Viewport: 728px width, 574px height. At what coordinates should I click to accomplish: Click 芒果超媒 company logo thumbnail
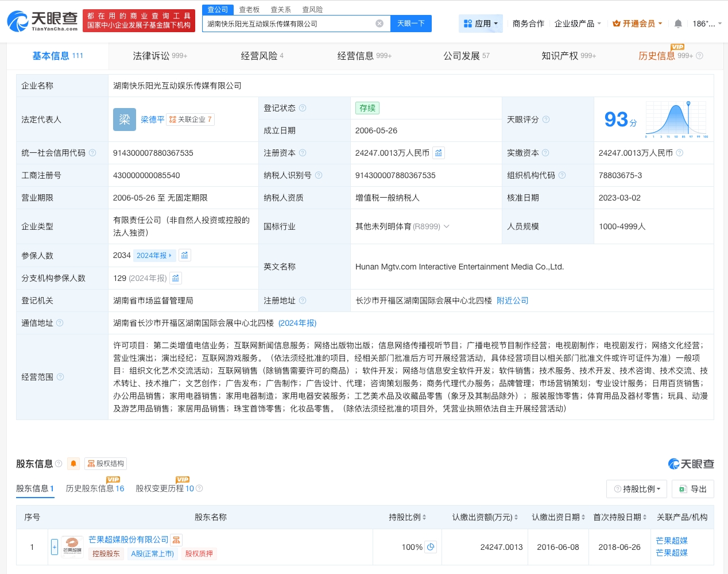coord(72,547)
